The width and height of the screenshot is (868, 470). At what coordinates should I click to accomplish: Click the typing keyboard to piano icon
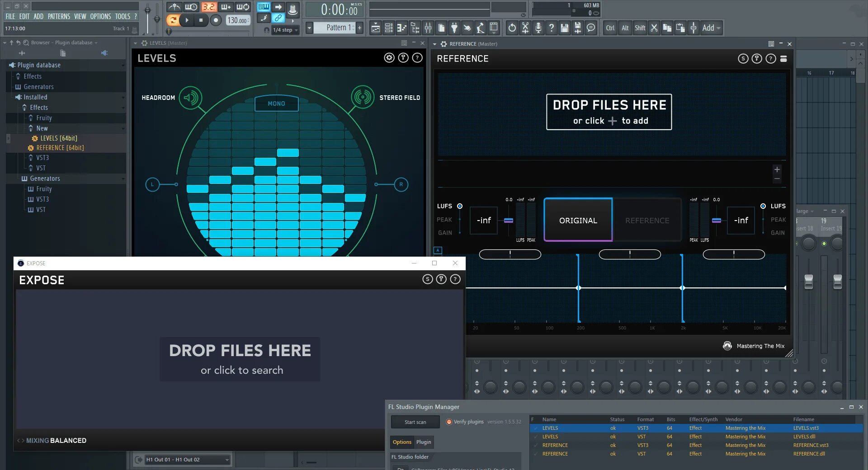tap(264, 7)
